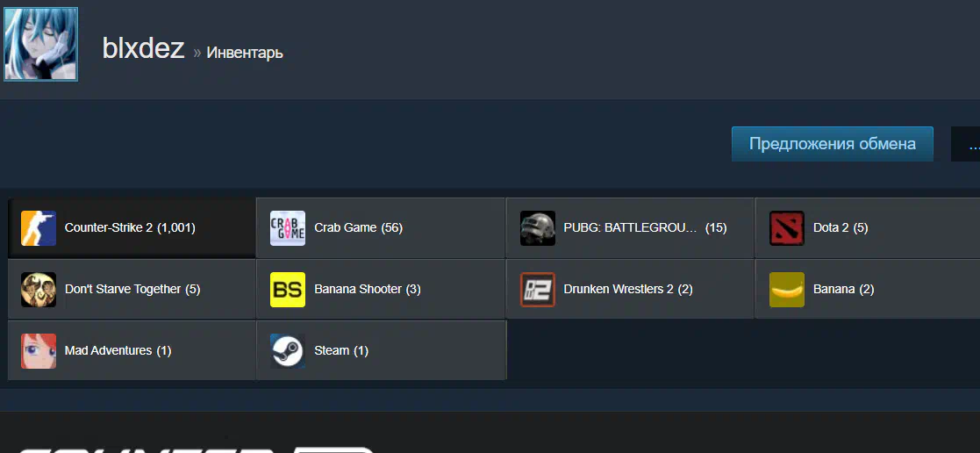980x453 pixels.
Task: Expand the three-dots more options button
Action: pos(966,144)
